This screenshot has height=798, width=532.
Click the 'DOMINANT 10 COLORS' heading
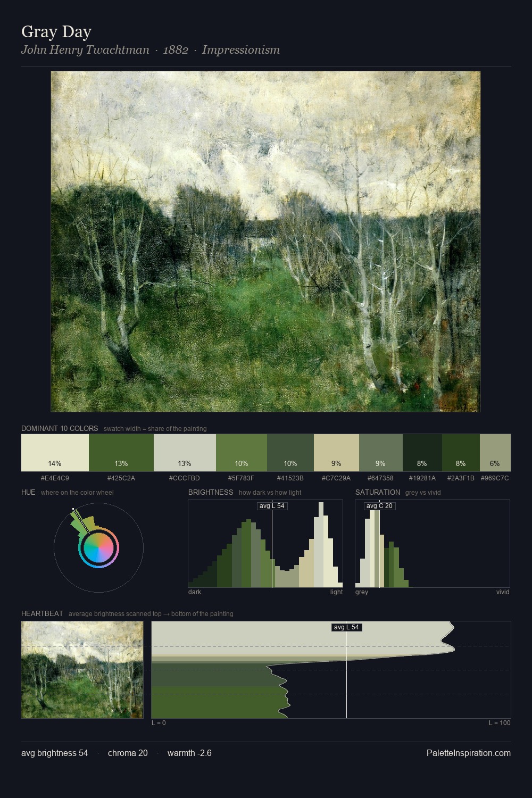[60, 428]
